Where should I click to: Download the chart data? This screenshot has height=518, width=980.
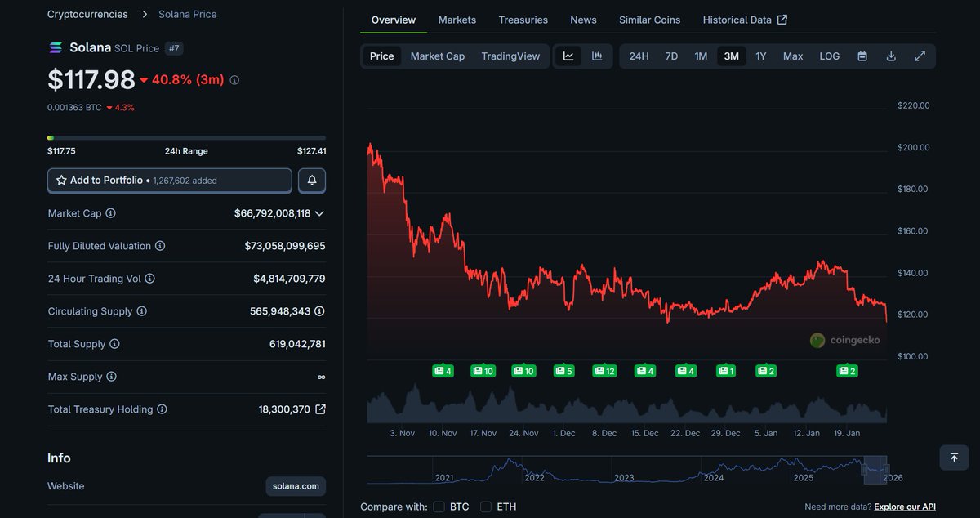pyautogui.click(x=891, y=56)
